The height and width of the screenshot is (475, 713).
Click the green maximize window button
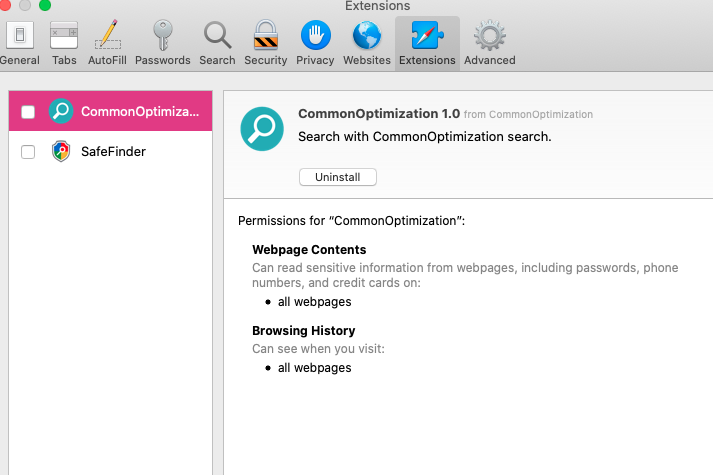click(45, 5)
